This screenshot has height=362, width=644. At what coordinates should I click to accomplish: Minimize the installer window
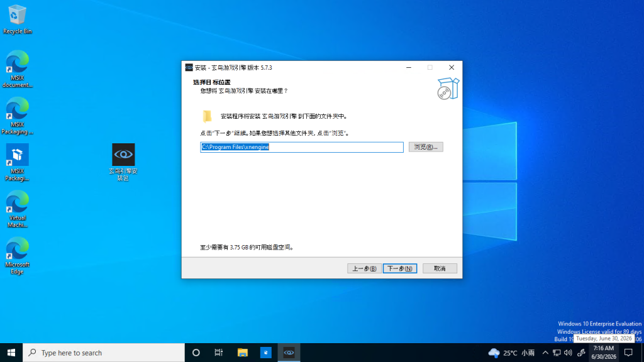[409, 68]
